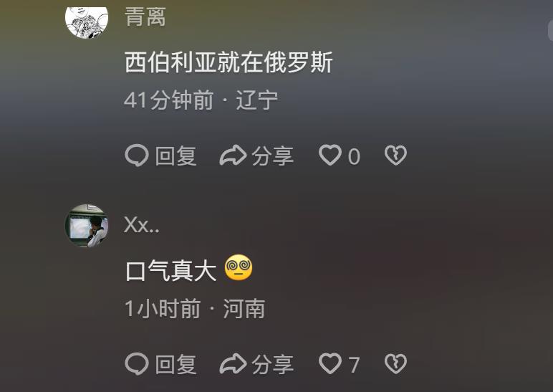553x392 pixels.
Task: Dislike Xx..'s comment with broken heart
Action: point(395,364)
